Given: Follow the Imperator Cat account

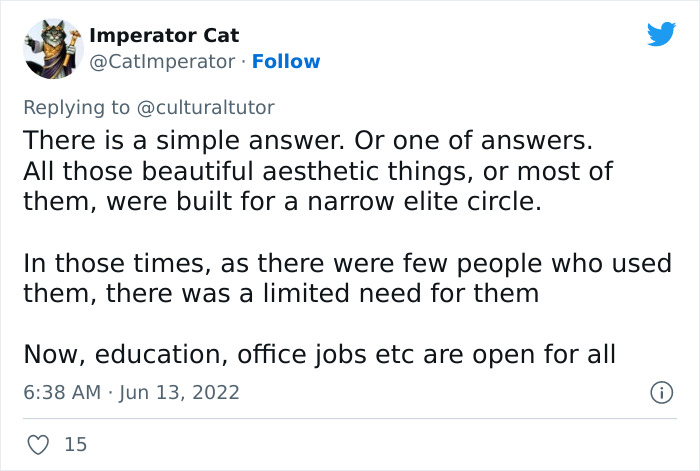Looking at the screenshot, I should [x=286, y=62].
